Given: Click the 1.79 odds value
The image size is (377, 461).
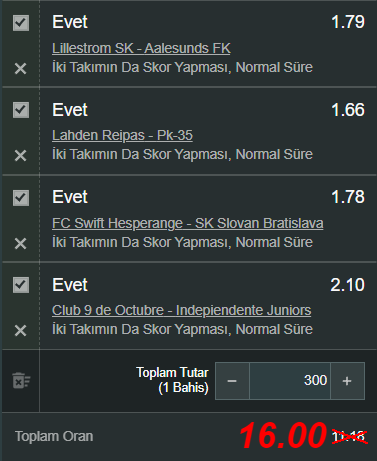Looking at the screenshot, I should (x=348, y=22).
